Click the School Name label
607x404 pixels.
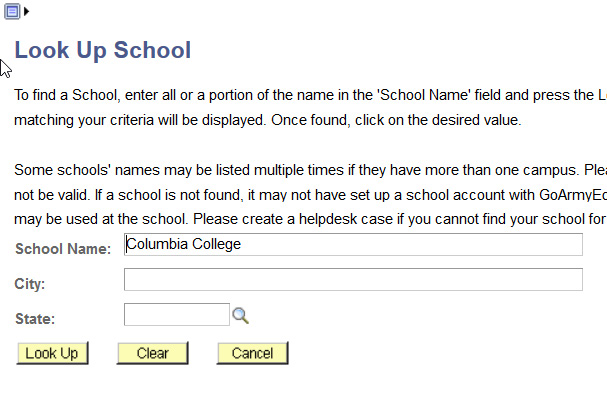64,249
